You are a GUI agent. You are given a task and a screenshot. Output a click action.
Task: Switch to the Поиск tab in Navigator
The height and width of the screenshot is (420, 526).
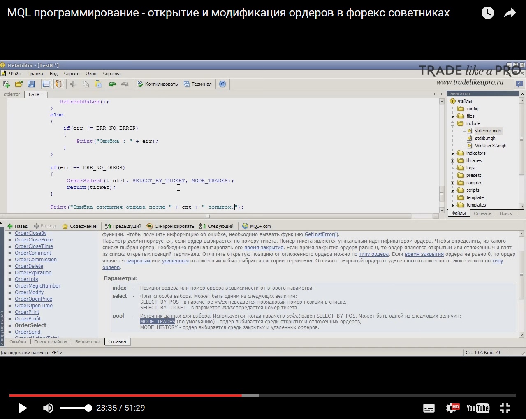pos(506,213)
